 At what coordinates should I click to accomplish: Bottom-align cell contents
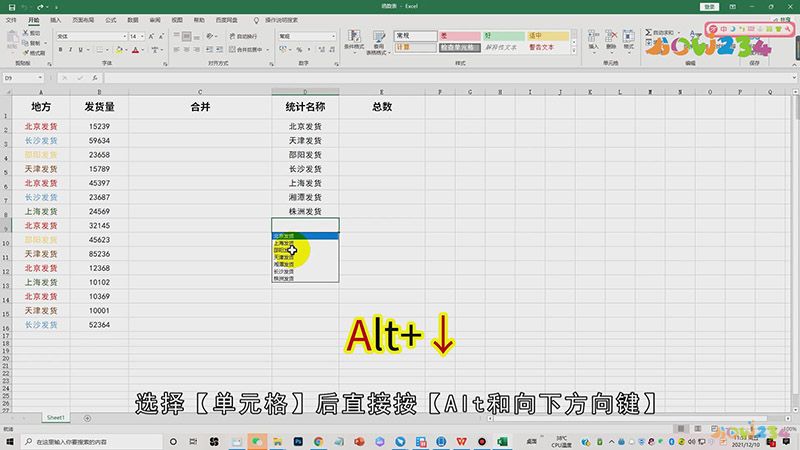tap(196, 36)
